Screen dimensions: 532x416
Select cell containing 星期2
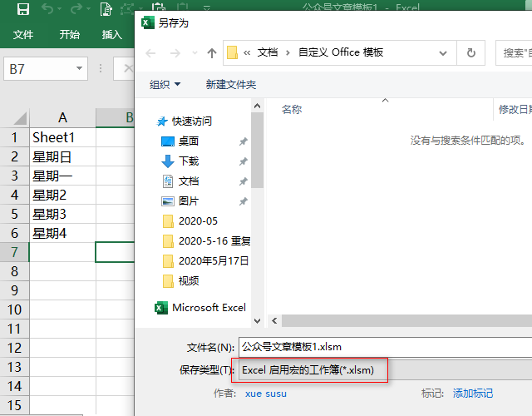[x=62, y=195]
